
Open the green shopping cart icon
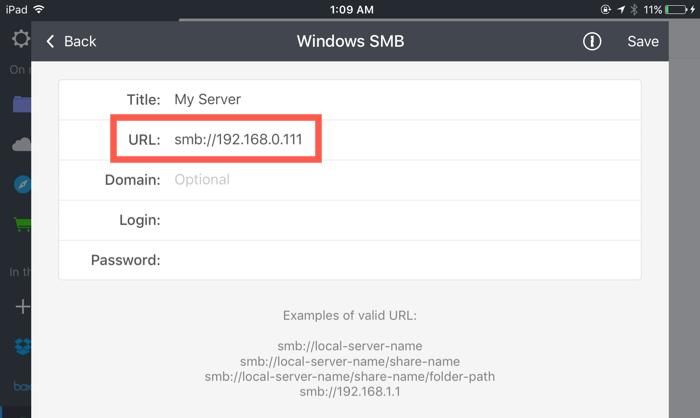point(20,224)
